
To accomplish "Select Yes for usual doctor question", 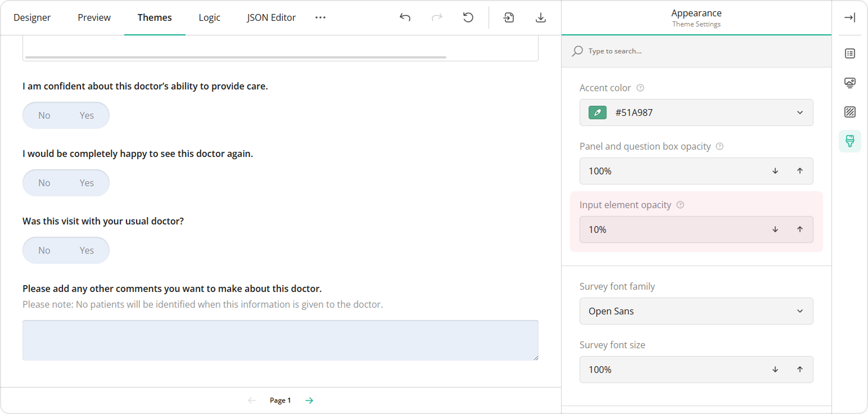I will point(87,250).
